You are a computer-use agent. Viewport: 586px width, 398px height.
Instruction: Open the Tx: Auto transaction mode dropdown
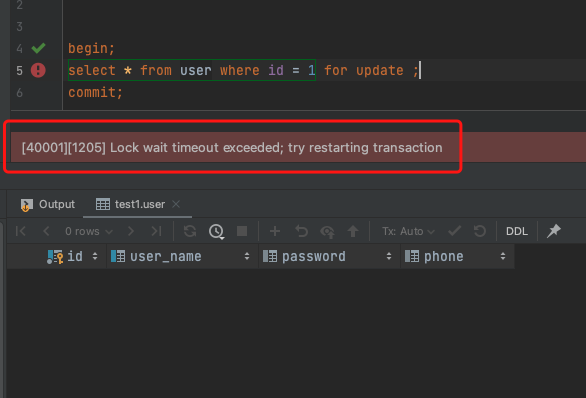pyautogui.click(x=408, y=231)
